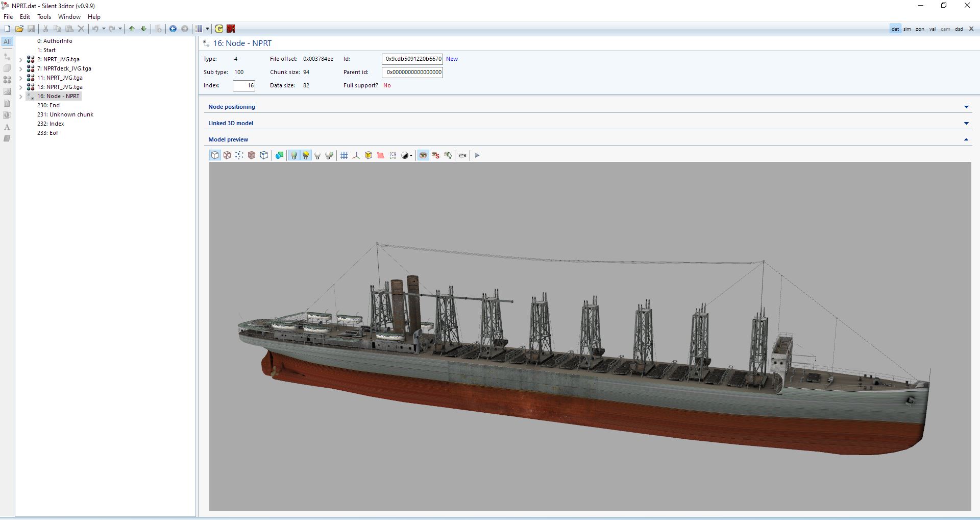Click the blue back navigation arrow
The image size is (980, 520).
tap(173, 29)
